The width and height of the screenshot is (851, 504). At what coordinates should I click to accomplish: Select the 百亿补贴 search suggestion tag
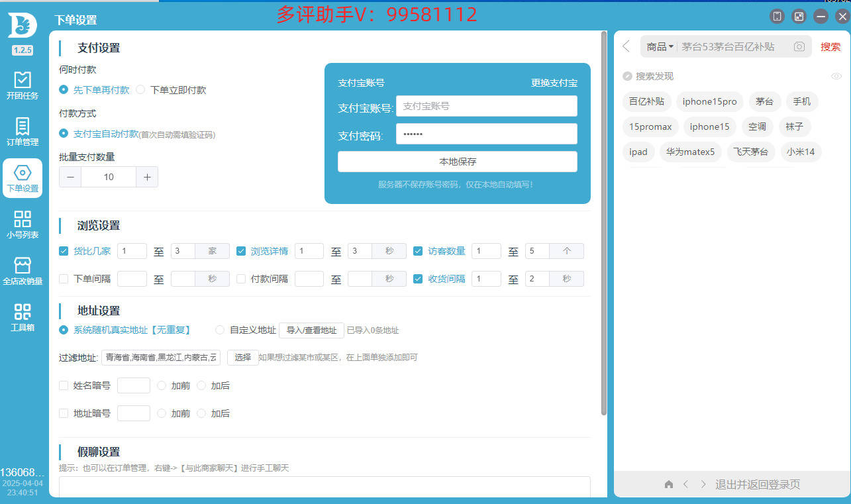click(646, 101)
